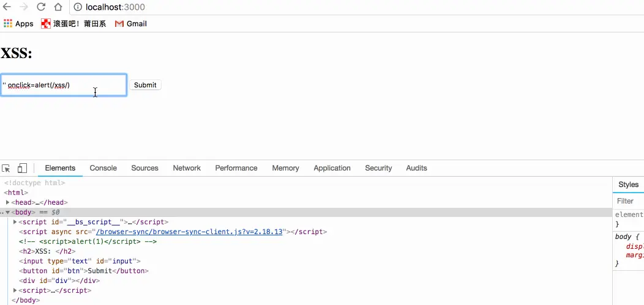Click the Styles Filter field
Screen dimensions: 644x305
coord(630,201)
